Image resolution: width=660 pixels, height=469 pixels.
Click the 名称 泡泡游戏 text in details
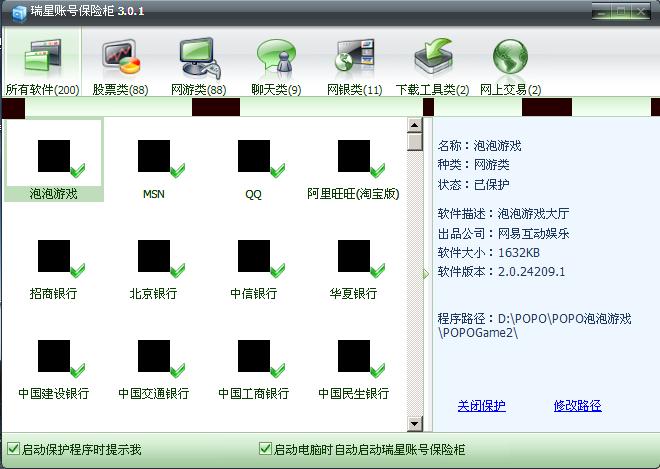pos(479,146)
